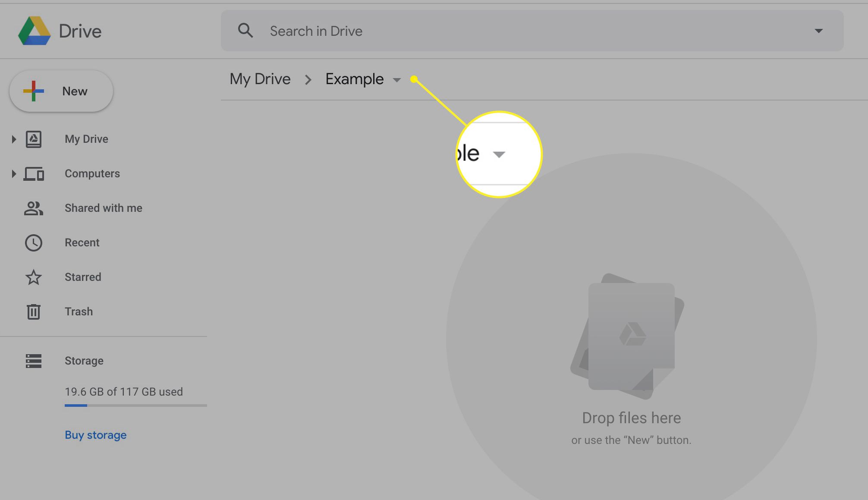
Task: Open Storage details section
Action: pos(83,361)
